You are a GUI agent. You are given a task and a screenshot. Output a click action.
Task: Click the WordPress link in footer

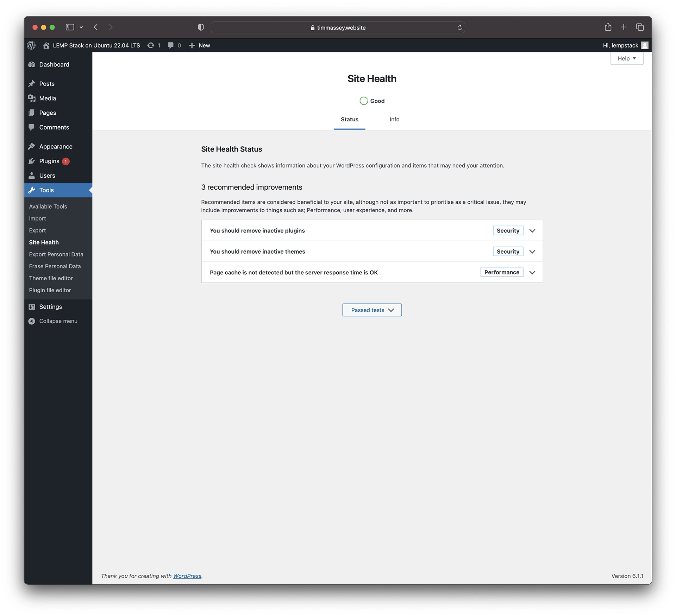(x=187, y=576)
